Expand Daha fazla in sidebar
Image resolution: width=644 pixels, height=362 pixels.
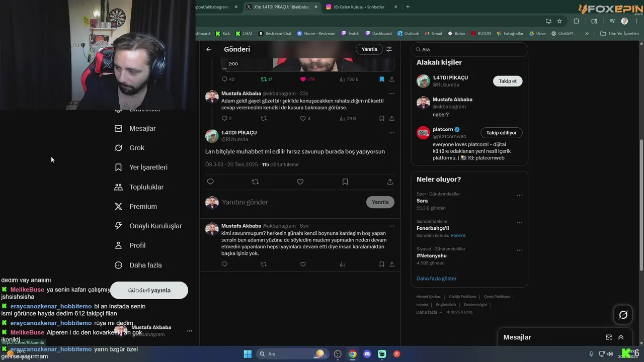[138, 265]
